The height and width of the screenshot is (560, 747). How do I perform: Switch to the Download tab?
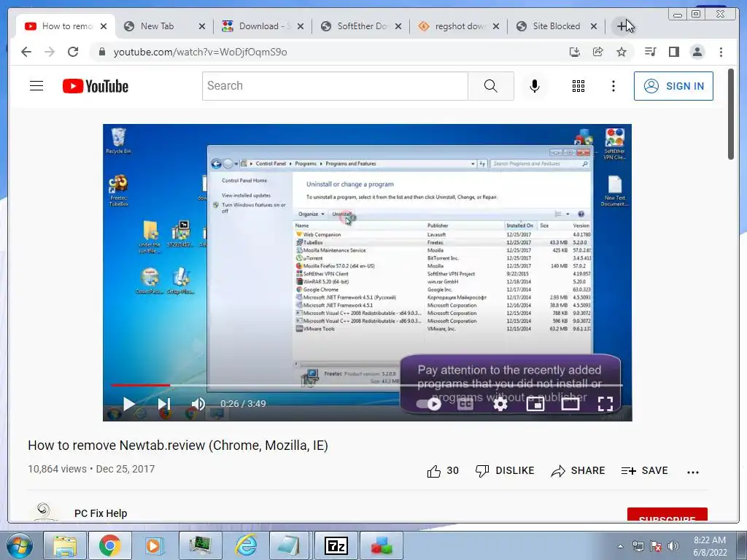[263, 26]
